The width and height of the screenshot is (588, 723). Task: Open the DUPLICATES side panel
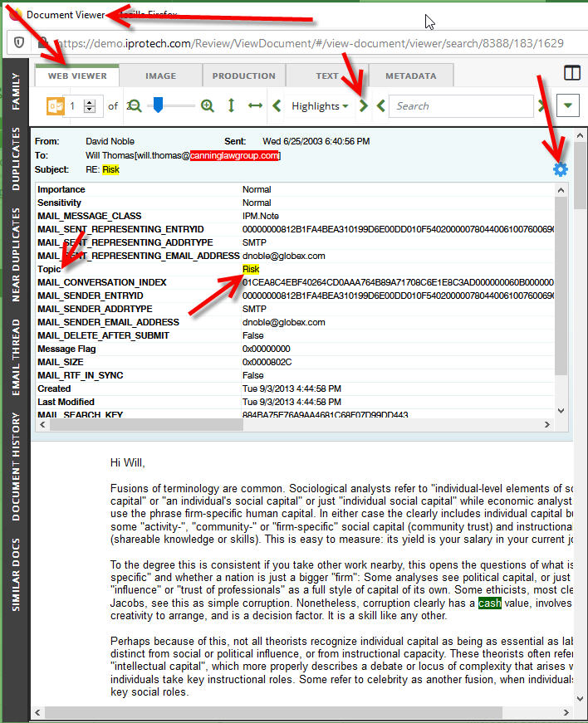coord(16,159)
